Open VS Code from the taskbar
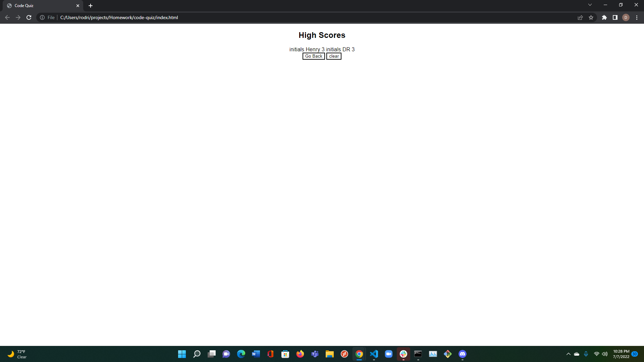 (374, 354)
